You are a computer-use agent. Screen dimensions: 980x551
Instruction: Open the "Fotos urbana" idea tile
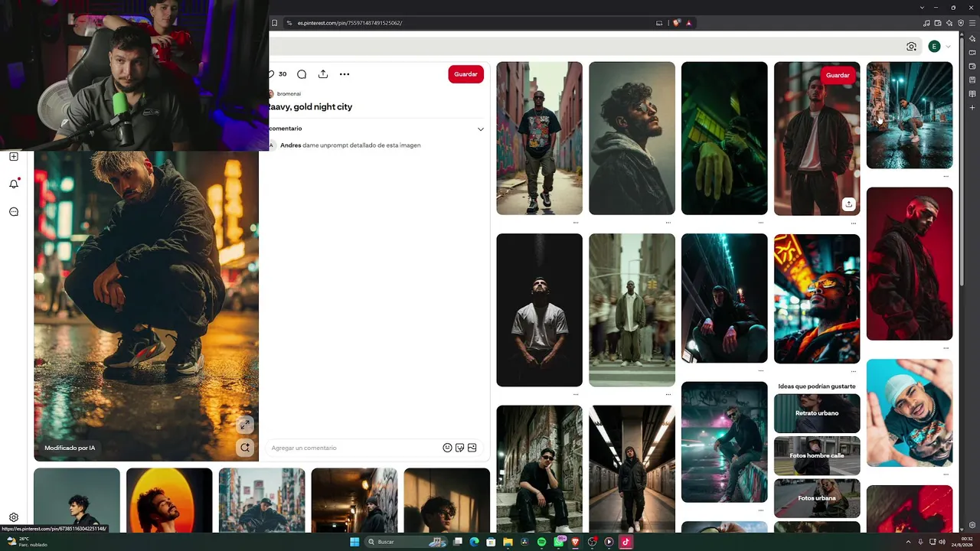[817, 498]
